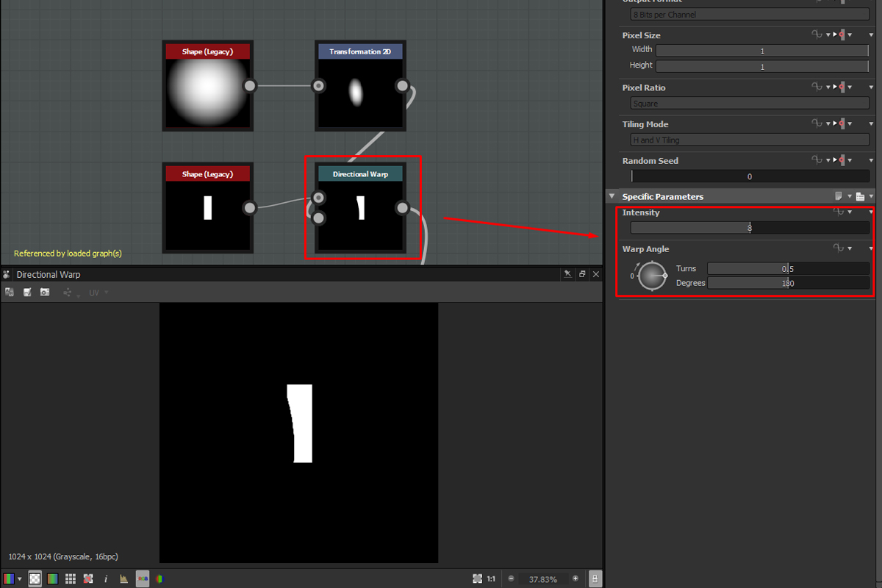The width and height of the screenshot is (882, 588).
Task: Expand the Random Seed options arrow at far right
Action: [871, 159]
